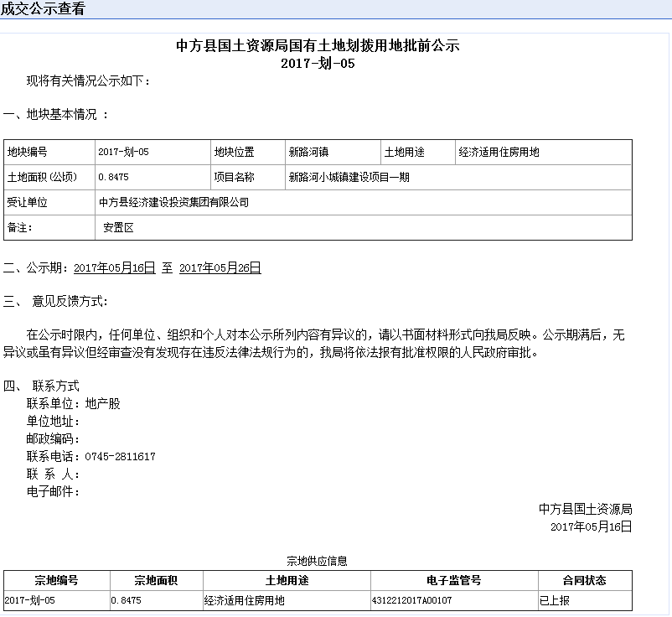Select the 宗地编号 column header

56,580
